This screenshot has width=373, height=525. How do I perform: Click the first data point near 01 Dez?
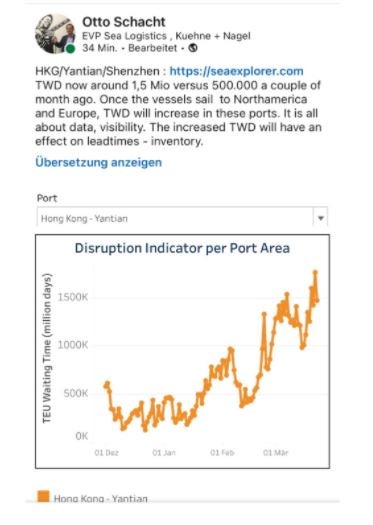coord(106,385)
